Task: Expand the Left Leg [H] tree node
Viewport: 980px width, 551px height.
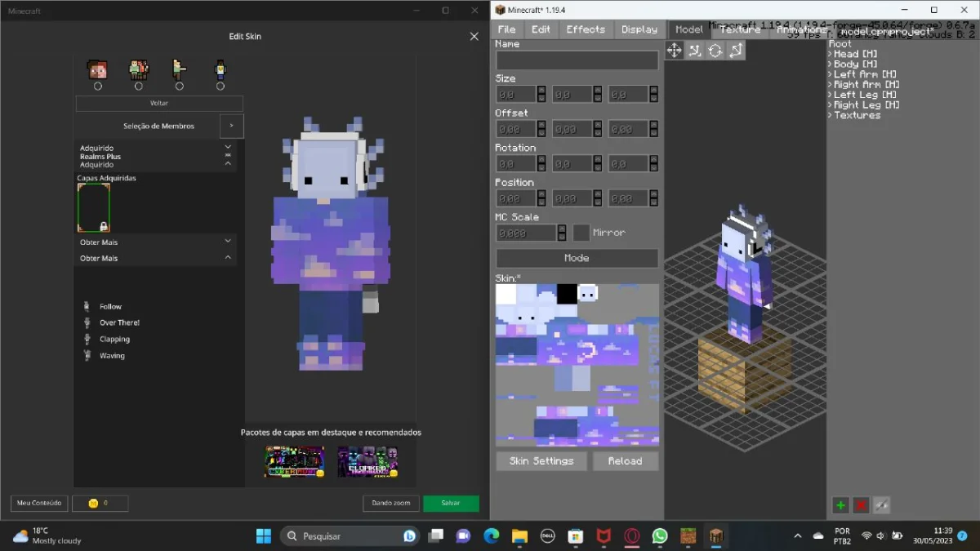Action: pyautogui.click(x=830, y=95)
